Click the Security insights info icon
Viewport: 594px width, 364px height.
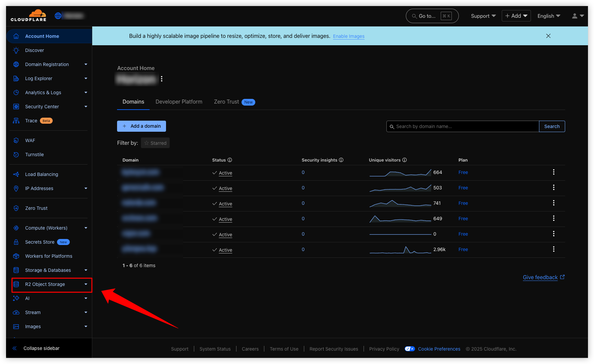(341, 160)
